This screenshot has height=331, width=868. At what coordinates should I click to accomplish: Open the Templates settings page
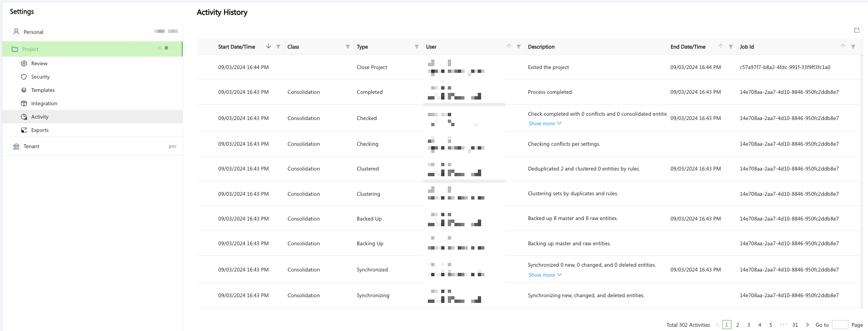point(43,90)
